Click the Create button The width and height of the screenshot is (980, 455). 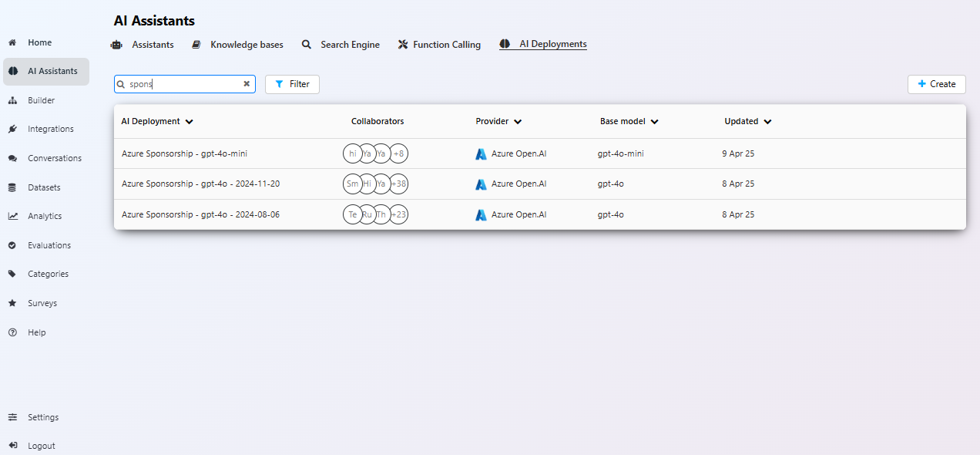point(937,84)
